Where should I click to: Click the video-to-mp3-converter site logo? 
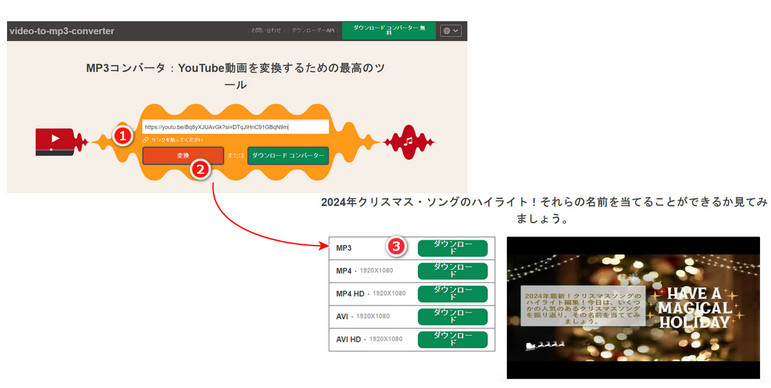click(x=62, y=31)
